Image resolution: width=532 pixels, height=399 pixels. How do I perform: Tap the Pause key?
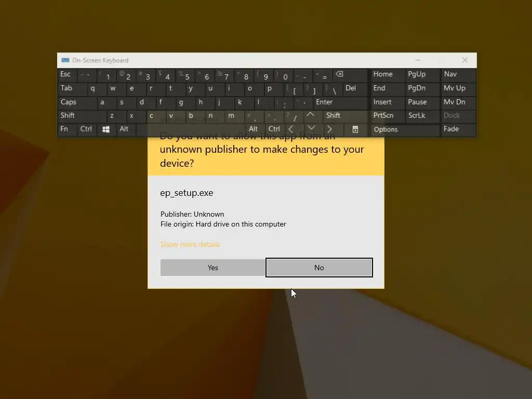[422, 102]
